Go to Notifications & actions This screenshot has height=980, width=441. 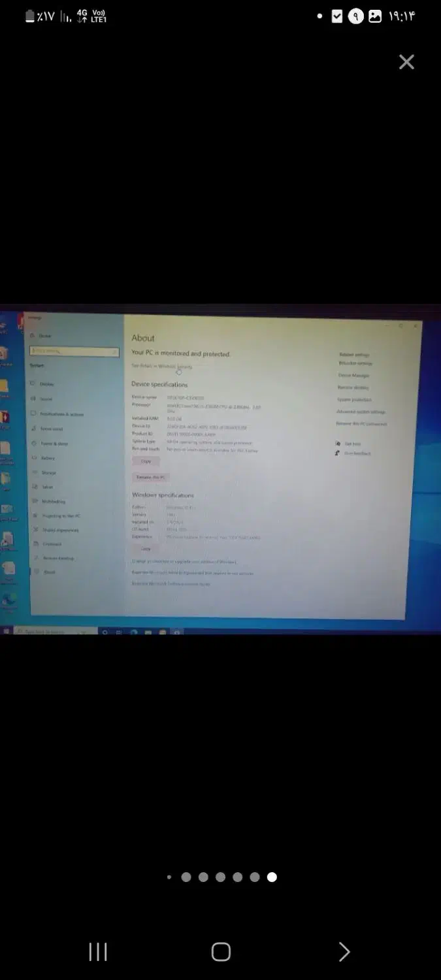click(57, 414)
